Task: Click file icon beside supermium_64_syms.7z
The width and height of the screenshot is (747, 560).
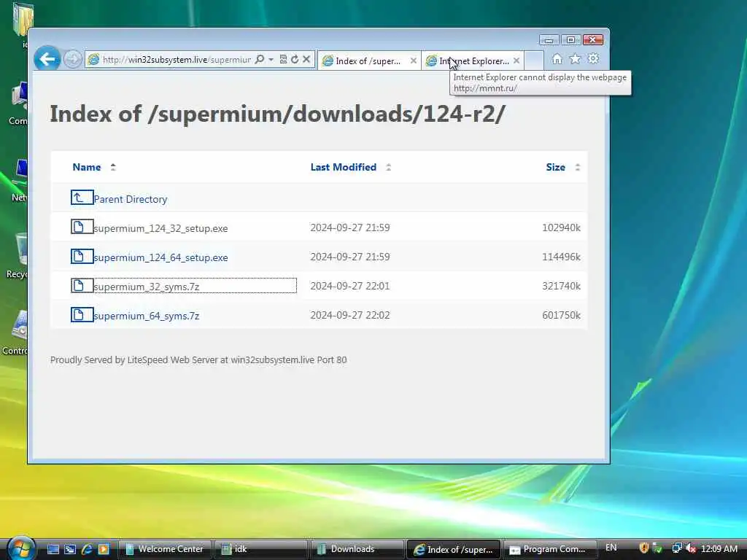Action: tap(82, 315)
